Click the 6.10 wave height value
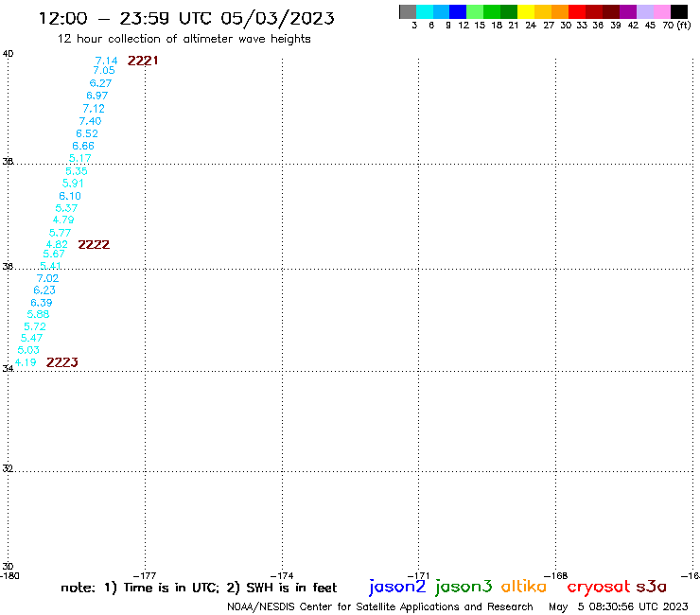 pyautogui.click(x=70, y=196)
